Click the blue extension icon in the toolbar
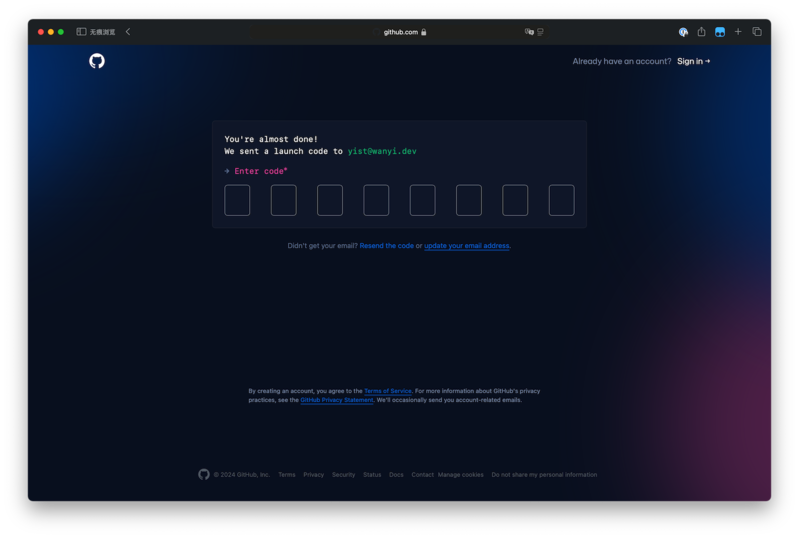The height and width of the screenshot is (538, 799). click(719, 32)
